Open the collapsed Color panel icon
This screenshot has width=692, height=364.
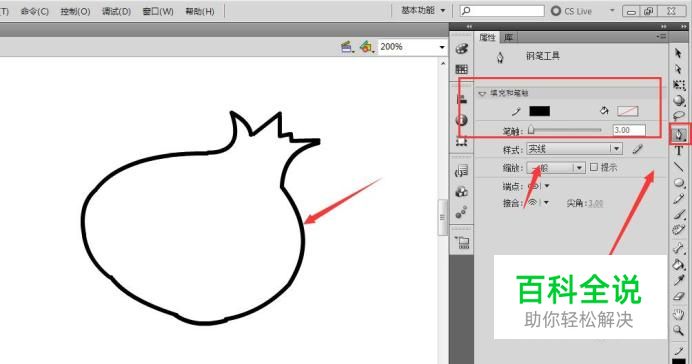(x=462, y=49)
